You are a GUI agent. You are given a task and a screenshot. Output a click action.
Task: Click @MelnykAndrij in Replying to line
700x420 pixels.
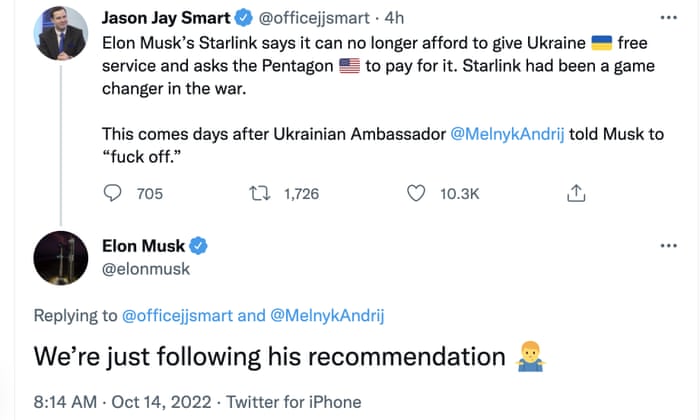point(327,316)
